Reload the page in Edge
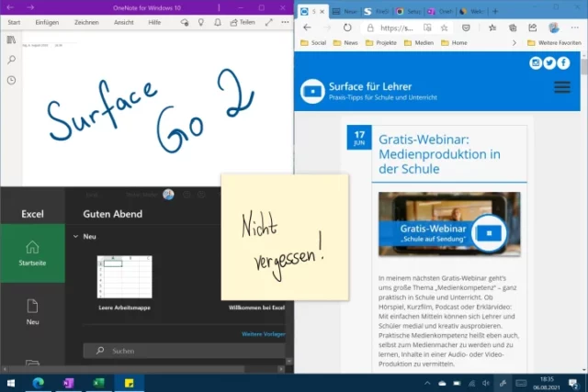 point(347,28)
